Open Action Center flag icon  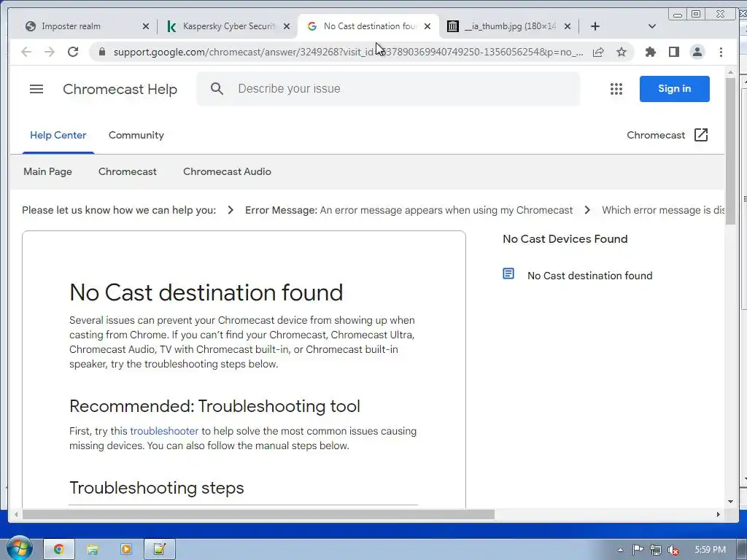click(x=638, y=550)
